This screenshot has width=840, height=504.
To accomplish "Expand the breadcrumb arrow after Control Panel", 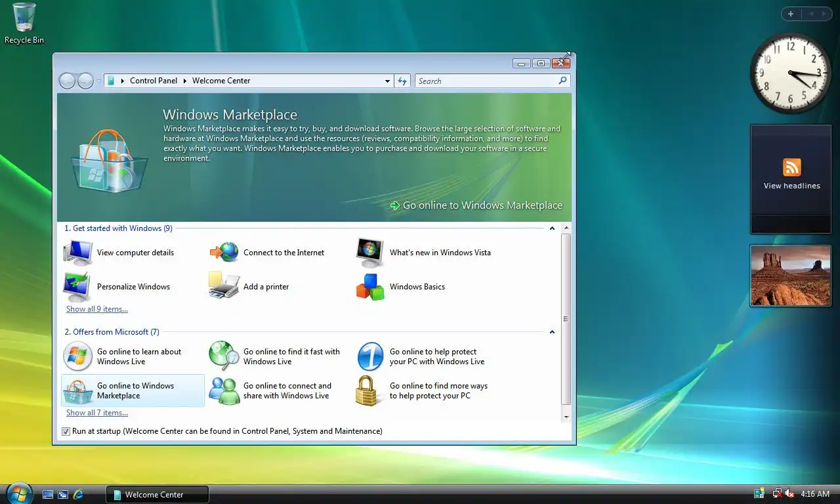I will click(x=185, y=81).
